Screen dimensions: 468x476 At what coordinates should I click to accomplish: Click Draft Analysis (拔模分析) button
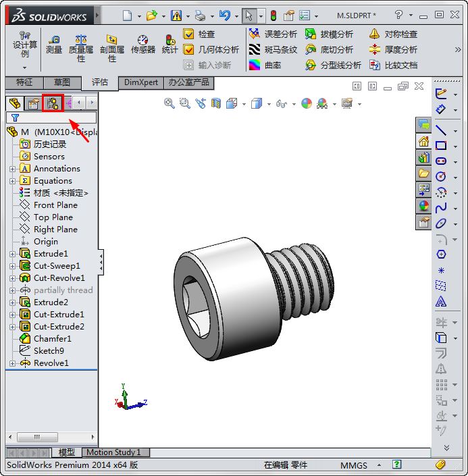tap(329, 34)
